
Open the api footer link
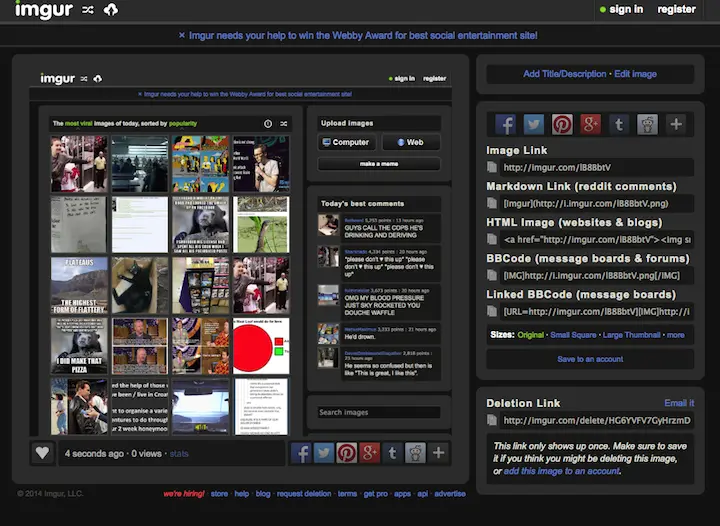coord(422,494)
